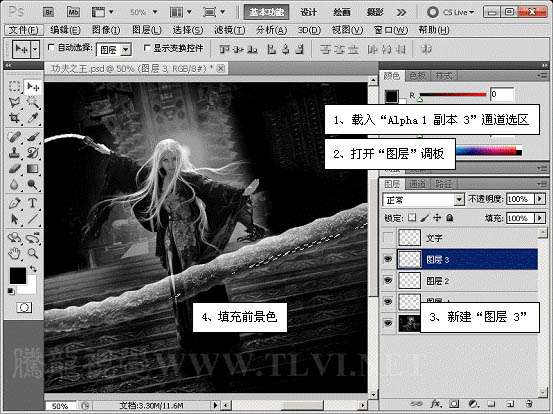Select the Healing Brush tool
This screenshot has width=553, height=414.
[14, 137]
